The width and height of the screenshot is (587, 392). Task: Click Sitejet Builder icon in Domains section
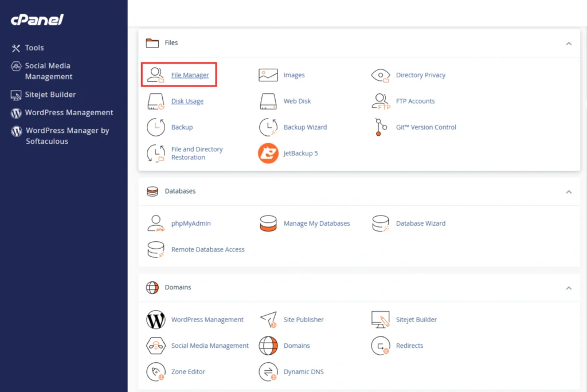point(381,319)
